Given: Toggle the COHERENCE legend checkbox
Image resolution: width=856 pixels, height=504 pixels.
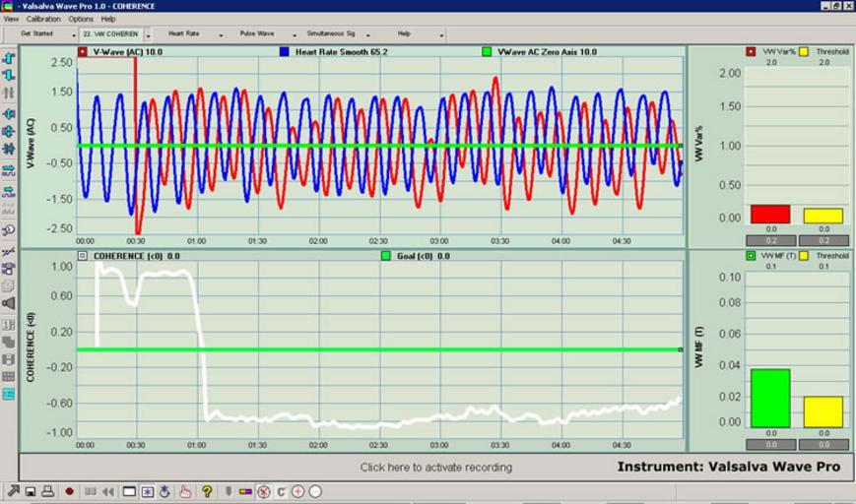Looking at the screenshot, I should pos(83,256).
